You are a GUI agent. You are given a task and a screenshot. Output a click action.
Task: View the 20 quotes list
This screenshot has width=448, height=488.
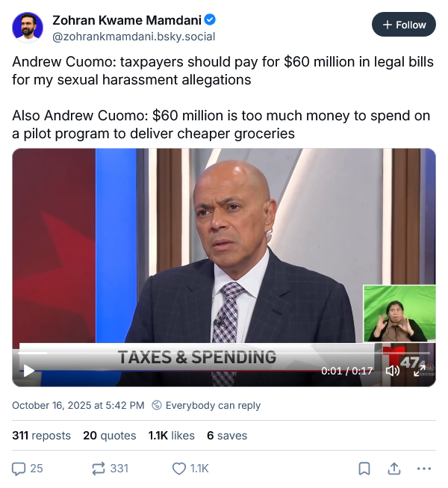pos(110,436)
